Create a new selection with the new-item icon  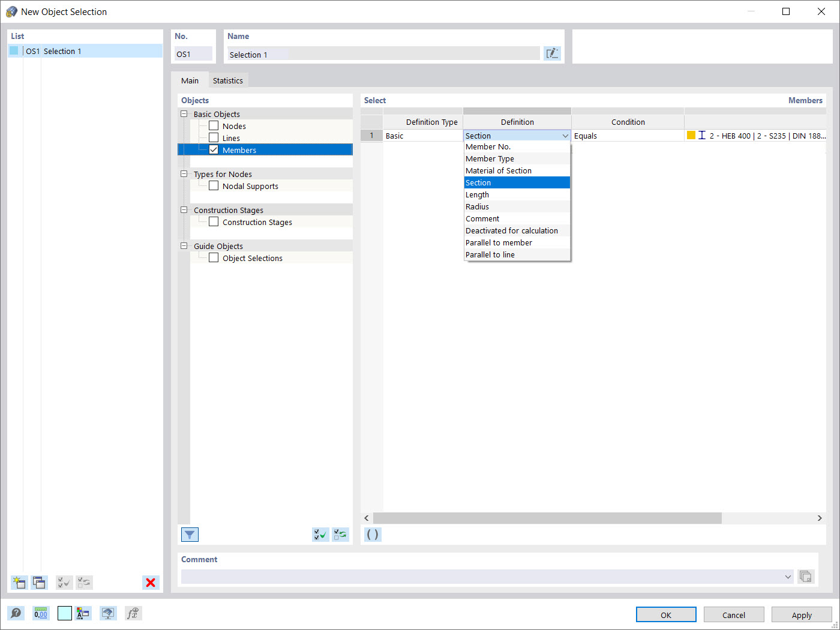coord(19,582)
